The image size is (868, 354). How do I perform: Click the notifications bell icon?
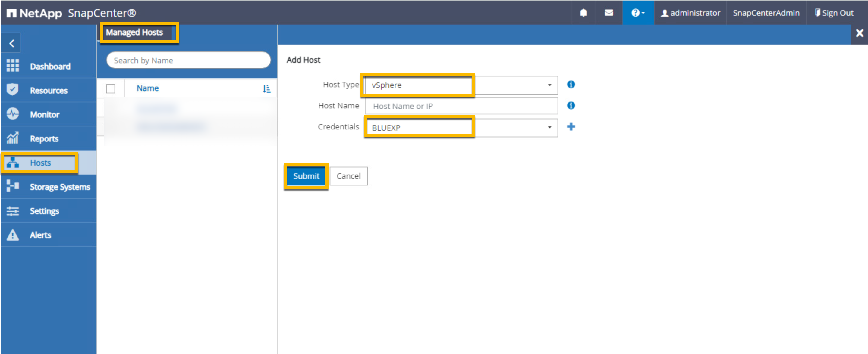tap(583, 13)
